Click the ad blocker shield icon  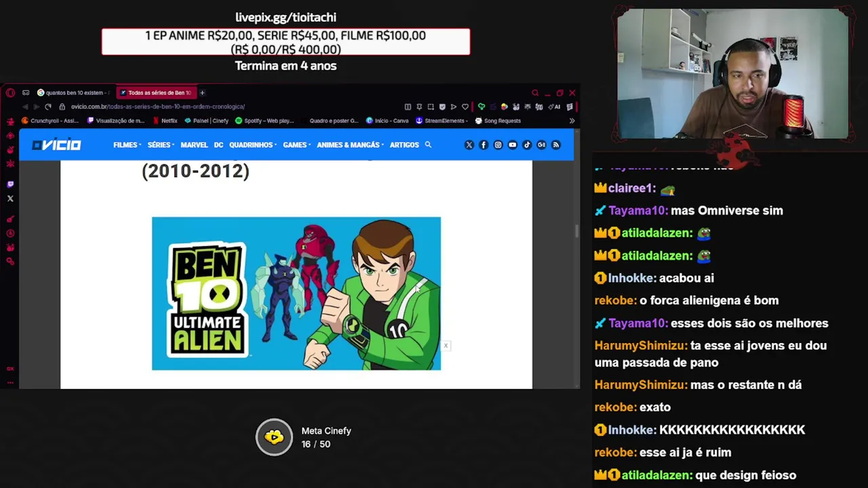coord(442,106)
